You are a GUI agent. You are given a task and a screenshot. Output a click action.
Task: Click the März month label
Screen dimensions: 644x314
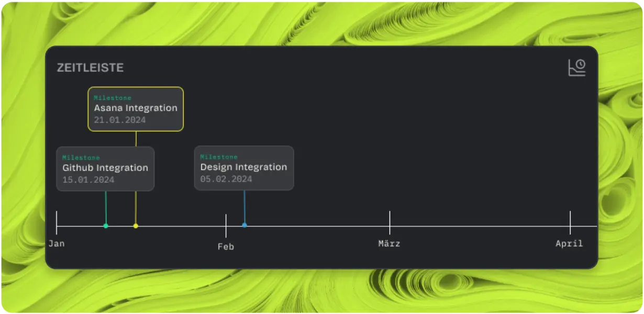390,243
